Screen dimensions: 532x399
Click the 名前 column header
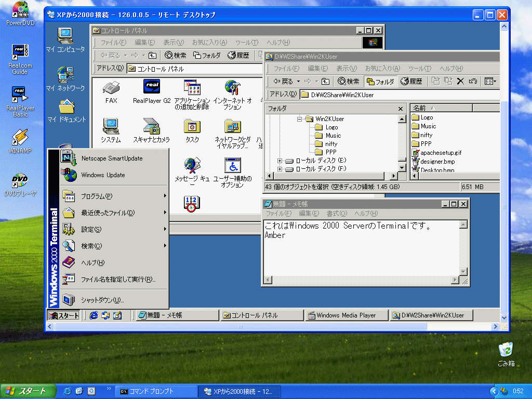442,108
